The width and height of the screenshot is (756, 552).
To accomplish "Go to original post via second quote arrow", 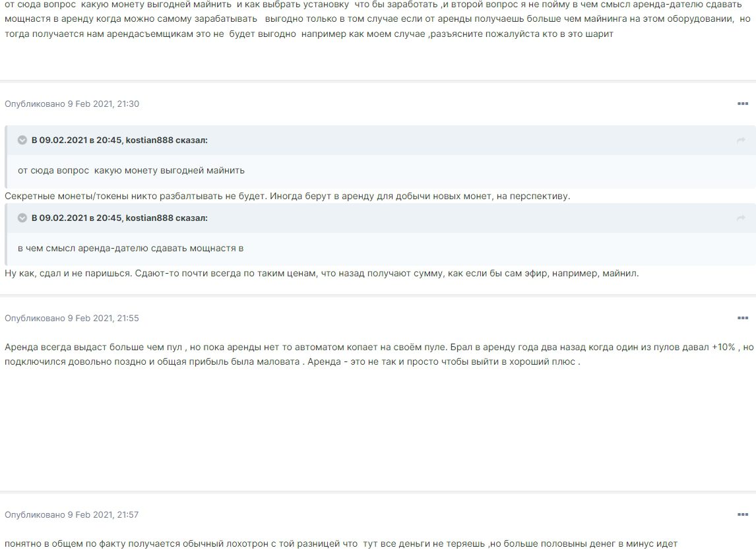I will coord(741,218).
